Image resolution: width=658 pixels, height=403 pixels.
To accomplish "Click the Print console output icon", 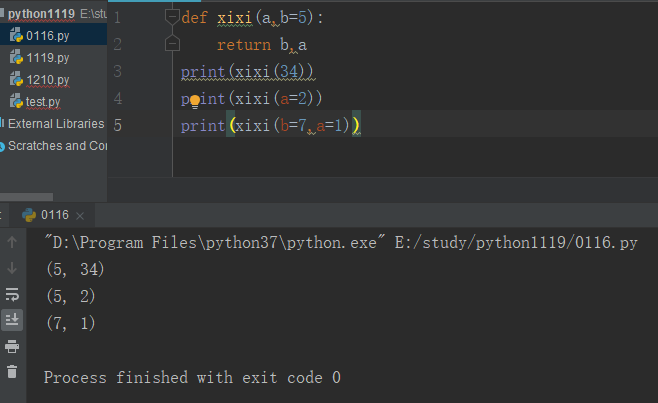I will pos(12,346).
